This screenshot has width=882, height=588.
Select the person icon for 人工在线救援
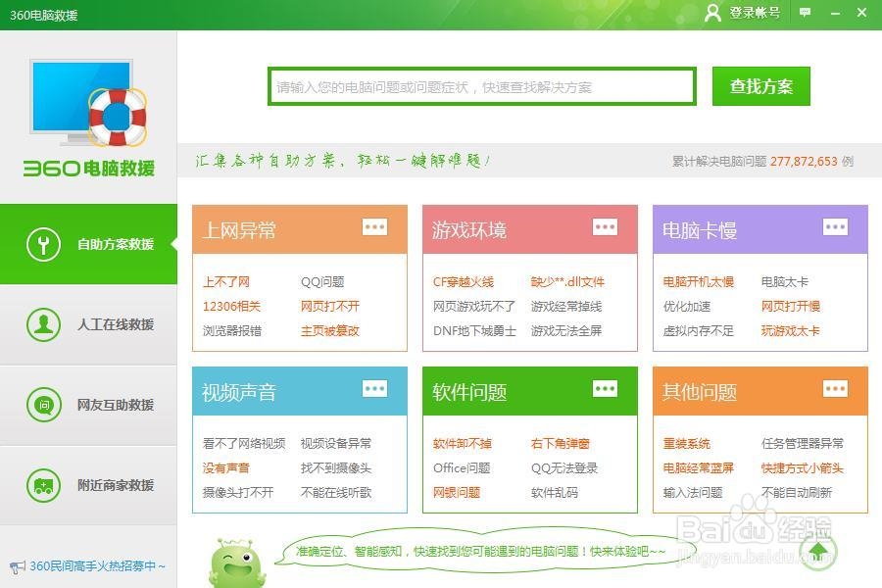click(43, 323)
